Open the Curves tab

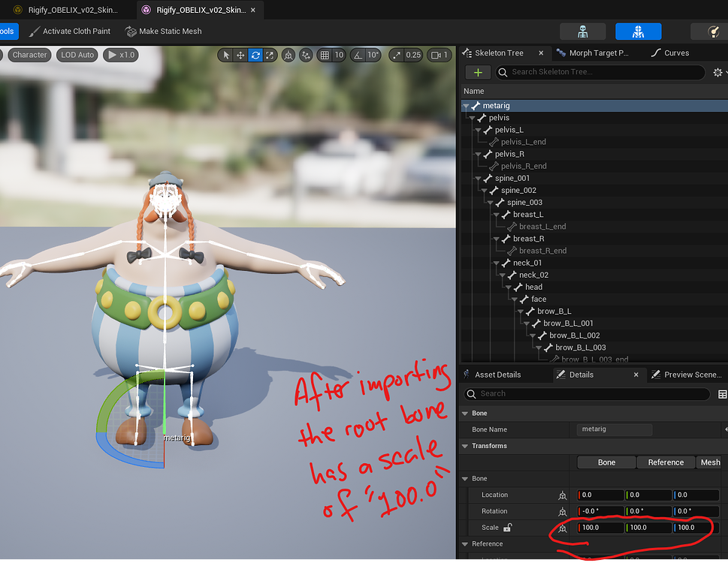(671, 53)
